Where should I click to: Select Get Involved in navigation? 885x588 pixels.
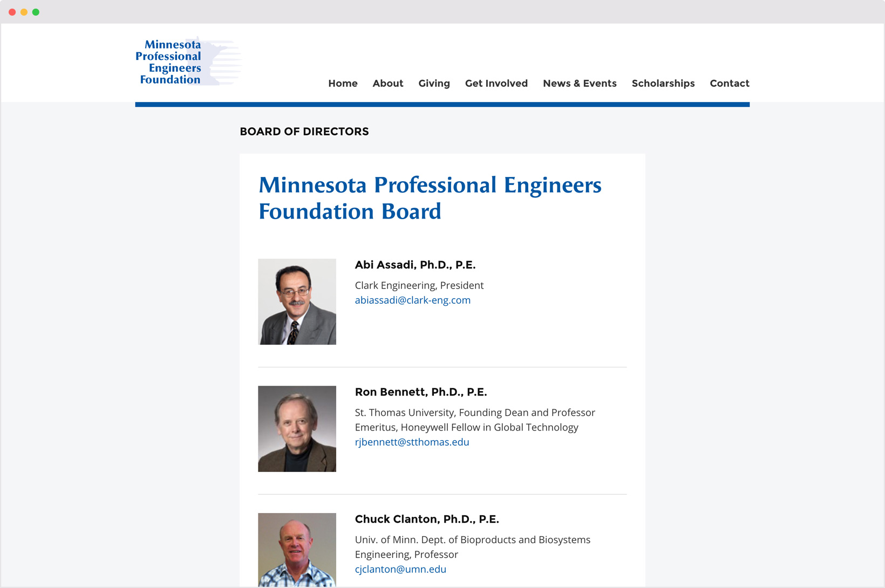pos(496,84)
